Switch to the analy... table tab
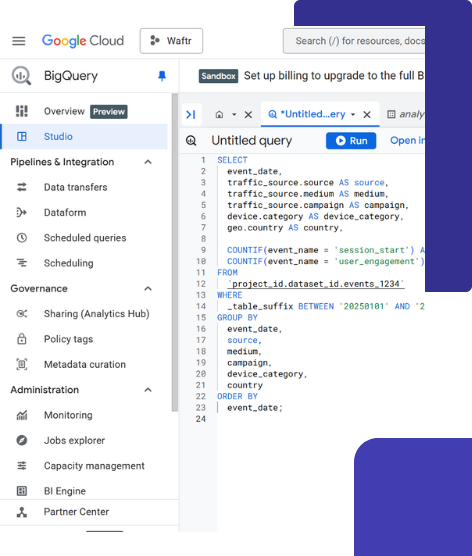Image resolution: width=472 pixels, height=556 pixels. point(406,114)
